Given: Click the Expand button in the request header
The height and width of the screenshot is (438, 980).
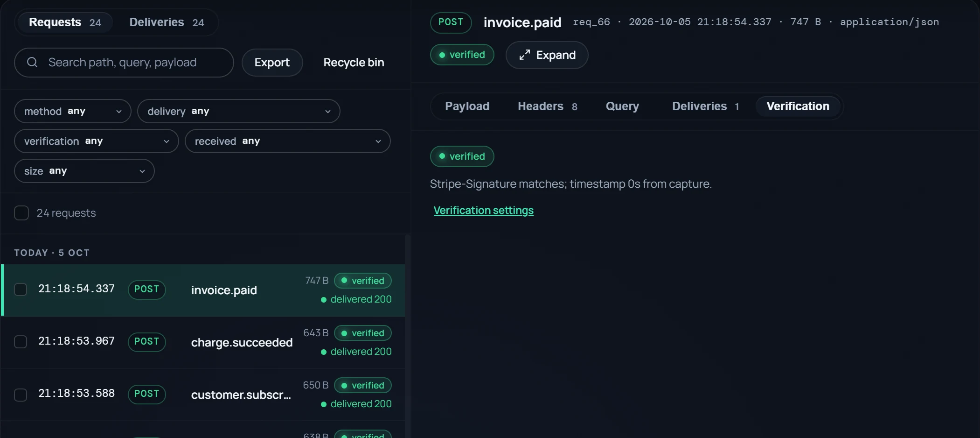Looking at the screenshot, I should pos(547,55).
